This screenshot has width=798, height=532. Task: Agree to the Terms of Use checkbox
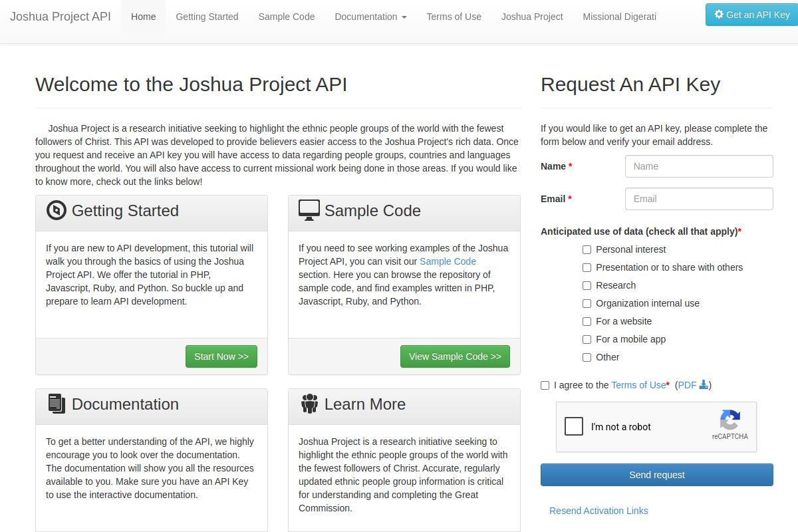coord(545,385)
